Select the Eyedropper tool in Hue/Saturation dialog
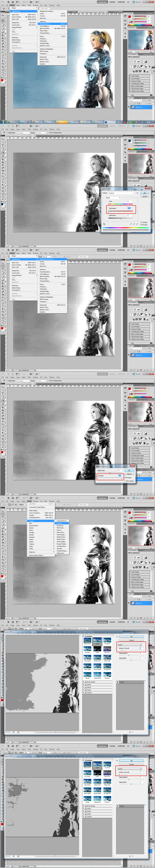Screen dimensions: 155x868 [131, 224]
